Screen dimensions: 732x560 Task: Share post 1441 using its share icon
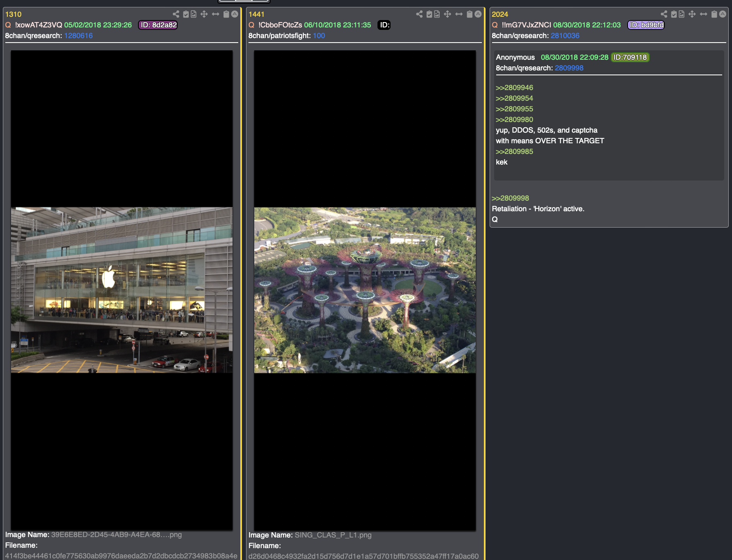(419, 14)
